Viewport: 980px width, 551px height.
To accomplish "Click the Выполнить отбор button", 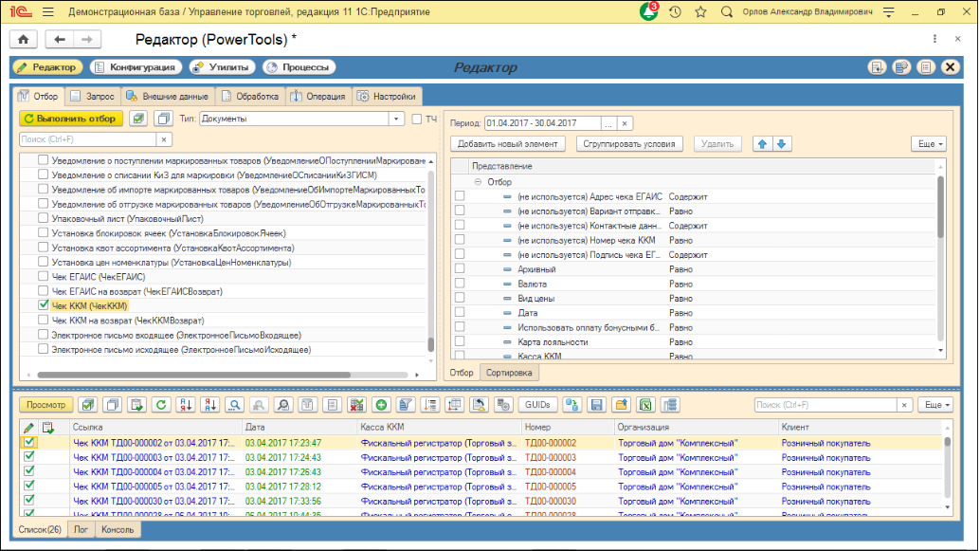I will [70, 119].
